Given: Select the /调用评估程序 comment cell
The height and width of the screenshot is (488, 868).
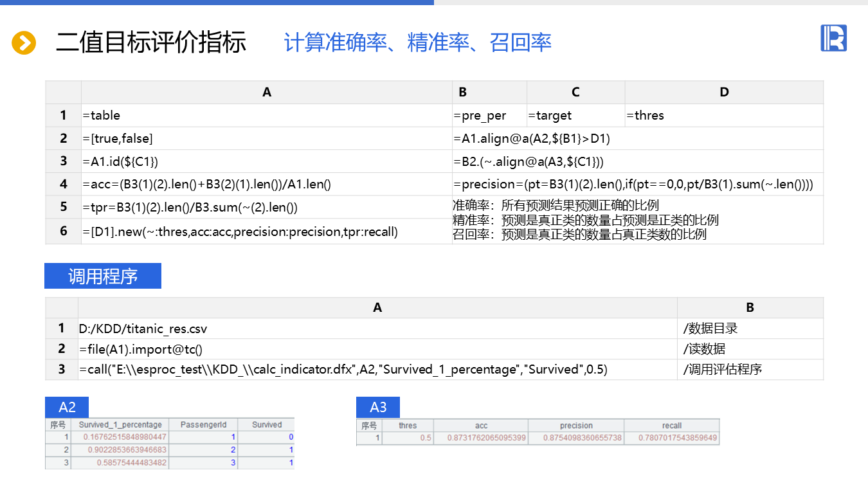Looking at the screenshot, I should pyautogui.click(x=750, y=370).
